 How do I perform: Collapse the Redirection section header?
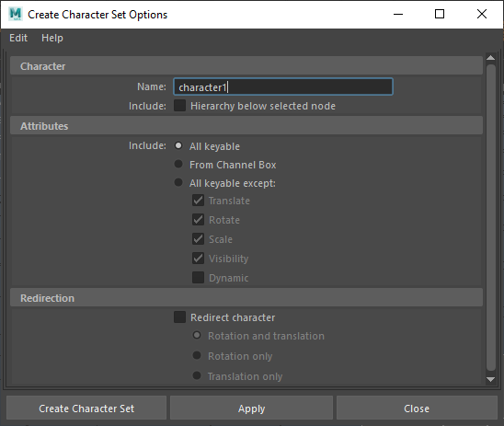246,298
